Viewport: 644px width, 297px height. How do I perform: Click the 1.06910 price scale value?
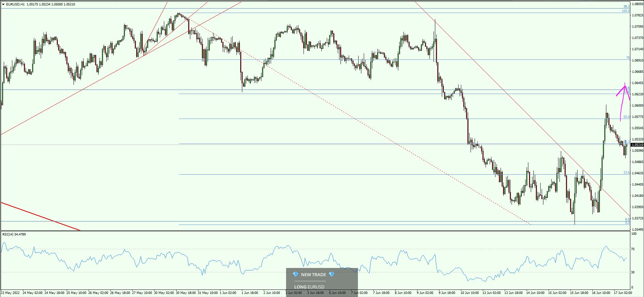tap(637, 60)
